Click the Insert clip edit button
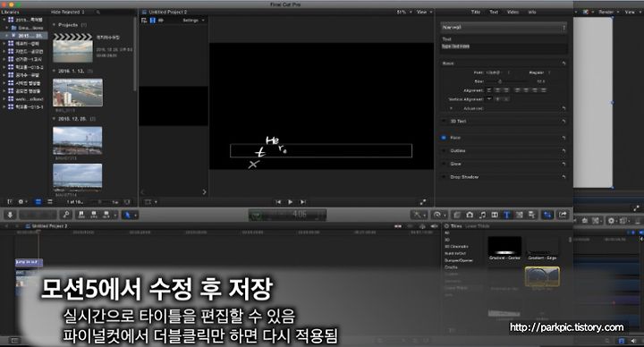 (94, 215)
